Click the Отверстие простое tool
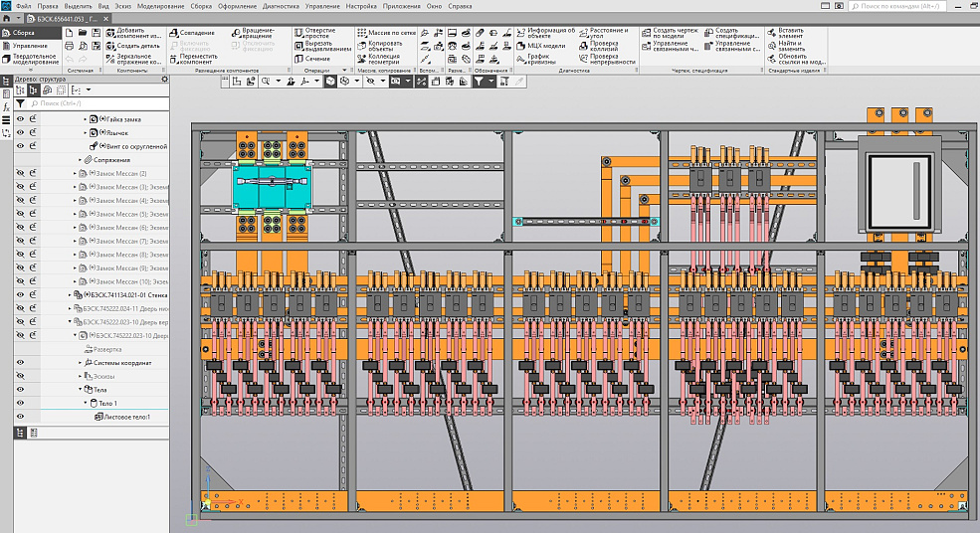 tap(319, 34)
